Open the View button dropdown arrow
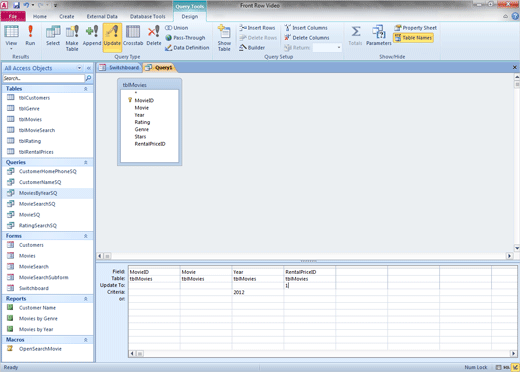Screen dimensions: 520x372 (x=11, y=49)
